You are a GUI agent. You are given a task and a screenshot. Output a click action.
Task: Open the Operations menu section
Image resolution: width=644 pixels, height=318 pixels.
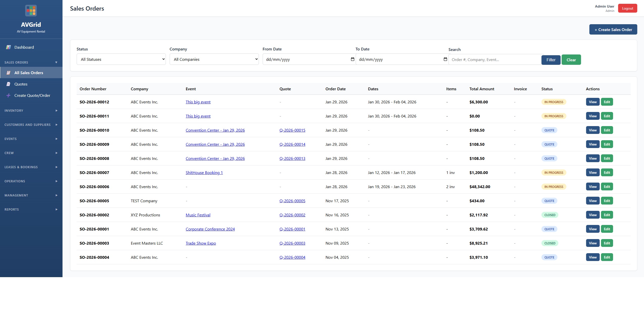point(15,181)
